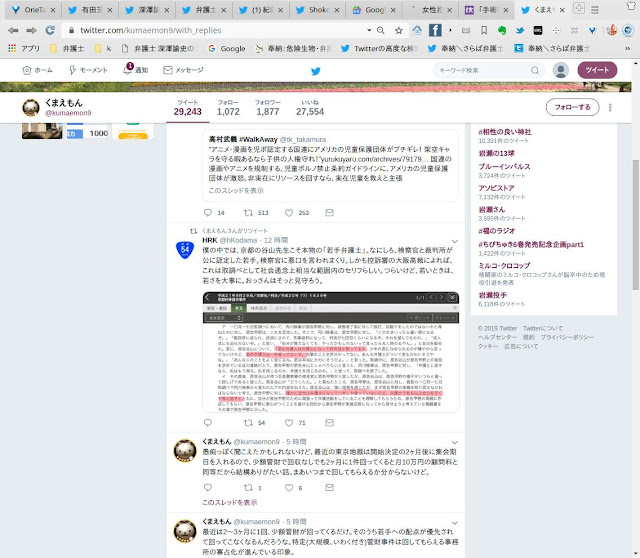This screenshot has height=558, width=640.
Task: Click the search magnifier in keyword box
Action: coord(535,70)
